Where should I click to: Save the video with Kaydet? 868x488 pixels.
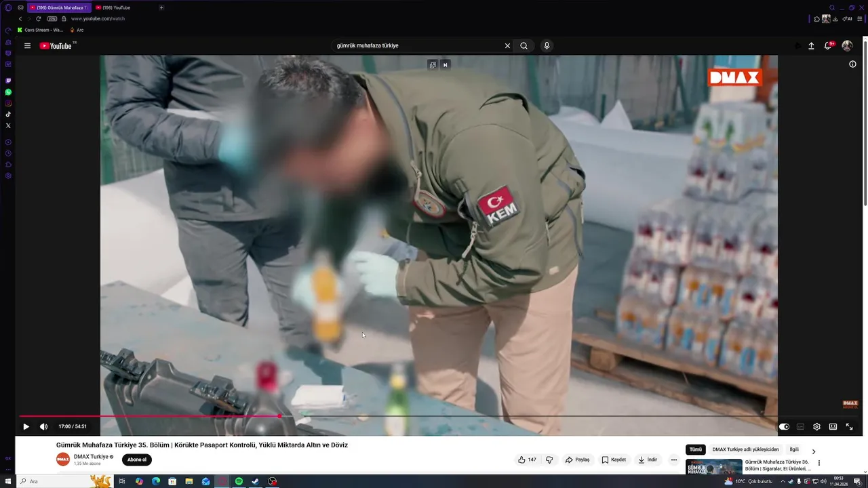point(614,460)
